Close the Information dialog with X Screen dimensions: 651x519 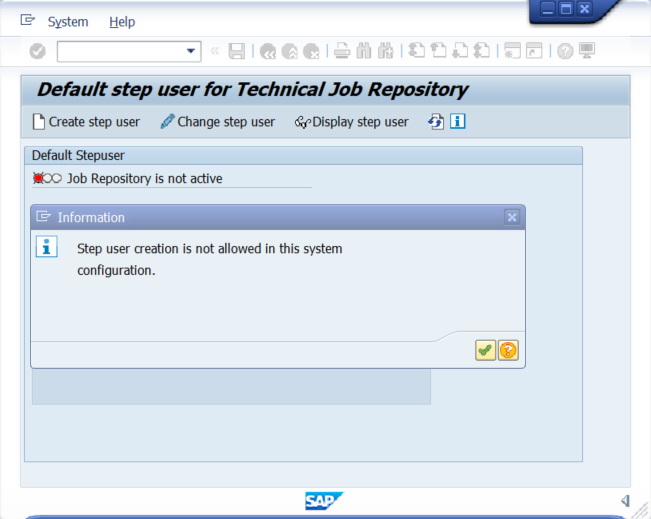(512, 217)
